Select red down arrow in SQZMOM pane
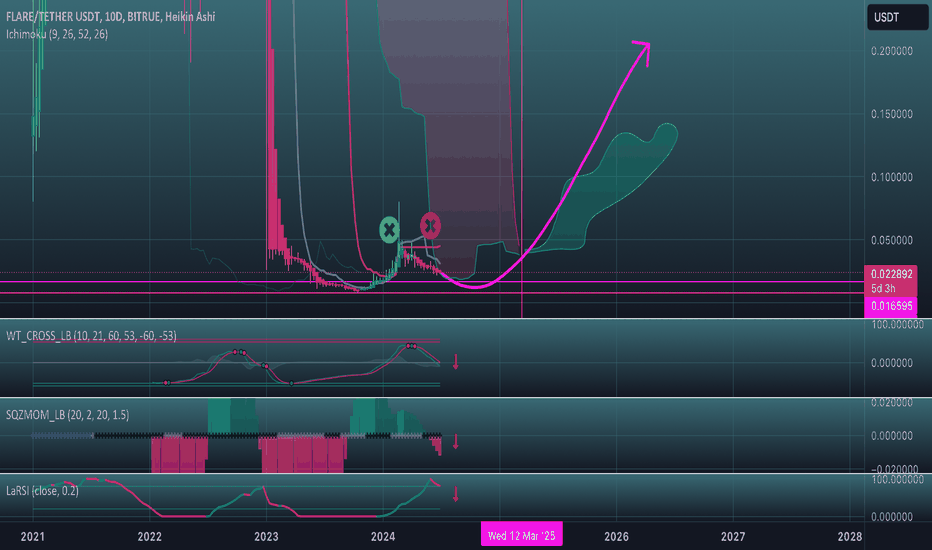The image size is (932, 550). 456,441
